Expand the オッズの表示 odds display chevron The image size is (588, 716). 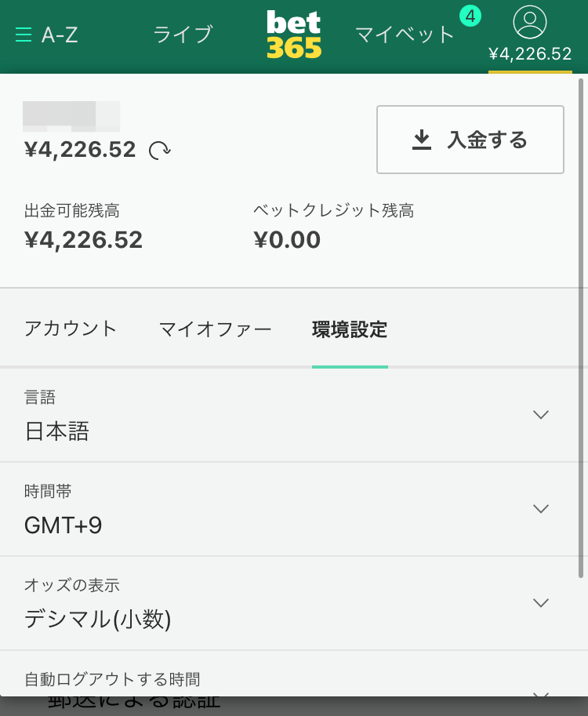(541, 603)
